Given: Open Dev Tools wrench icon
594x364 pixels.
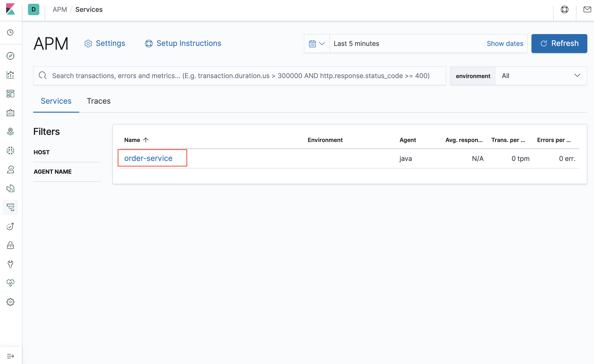Looking at the screenshot, I should pos(10,264).
